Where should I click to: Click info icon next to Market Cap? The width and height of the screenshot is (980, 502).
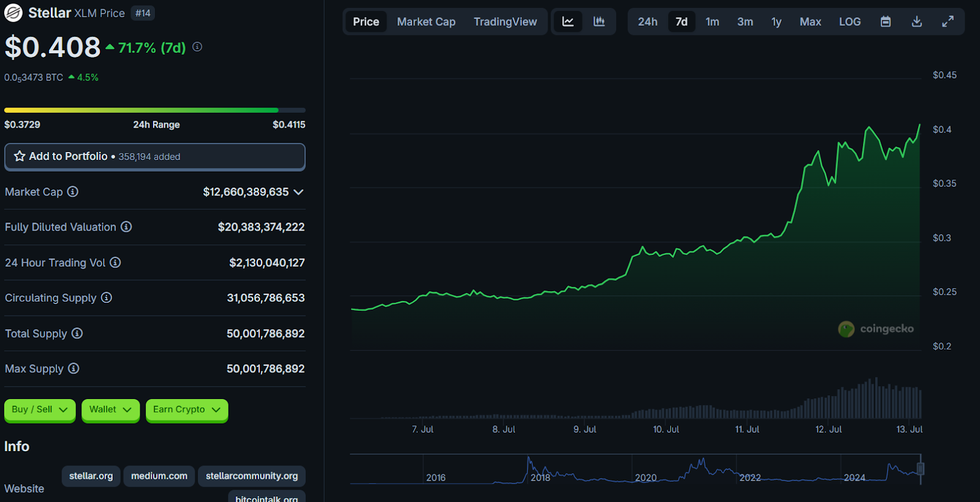(x=73, y=192)
